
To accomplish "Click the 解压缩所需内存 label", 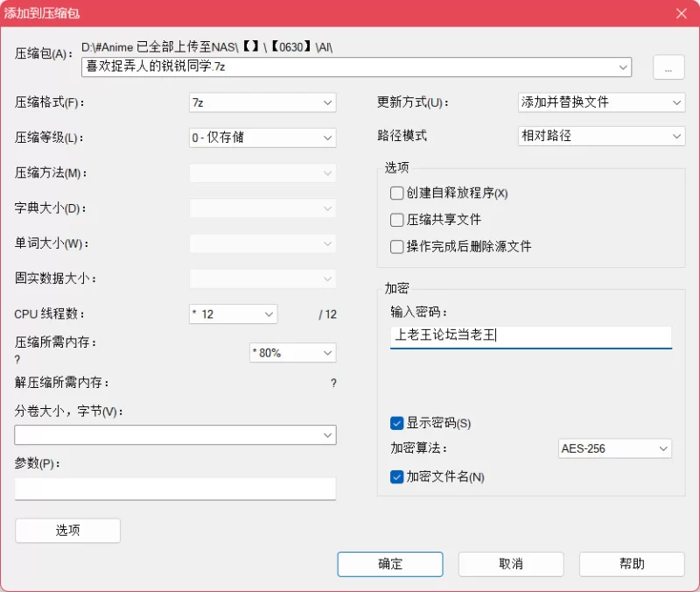I will 61,383.
